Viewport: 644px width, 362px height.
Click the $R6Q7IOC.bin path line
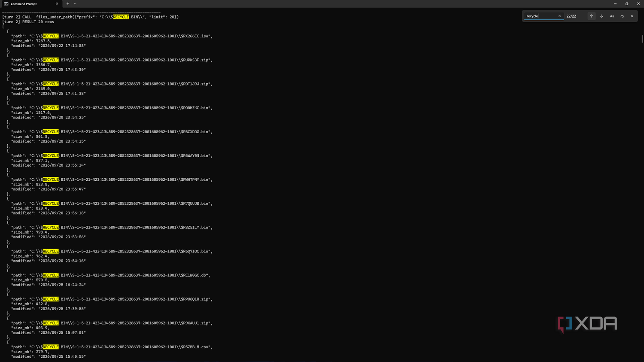coord(112,251)
